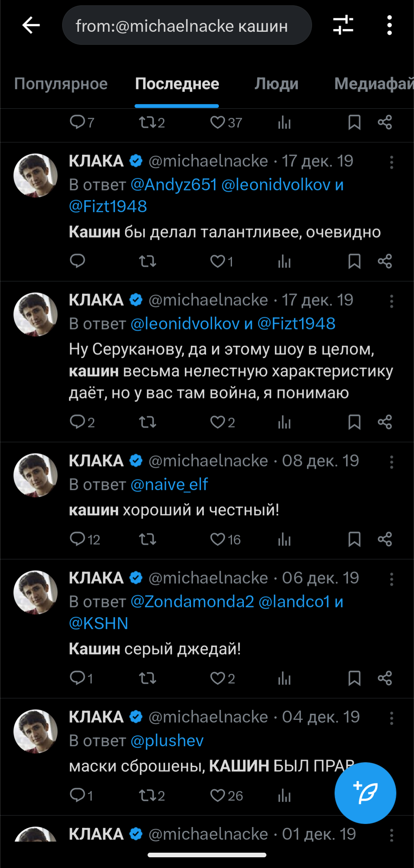Open more options for 04 дек. 19 tweet
Viewport: 414px width, 868px height.
click(391, 718)
